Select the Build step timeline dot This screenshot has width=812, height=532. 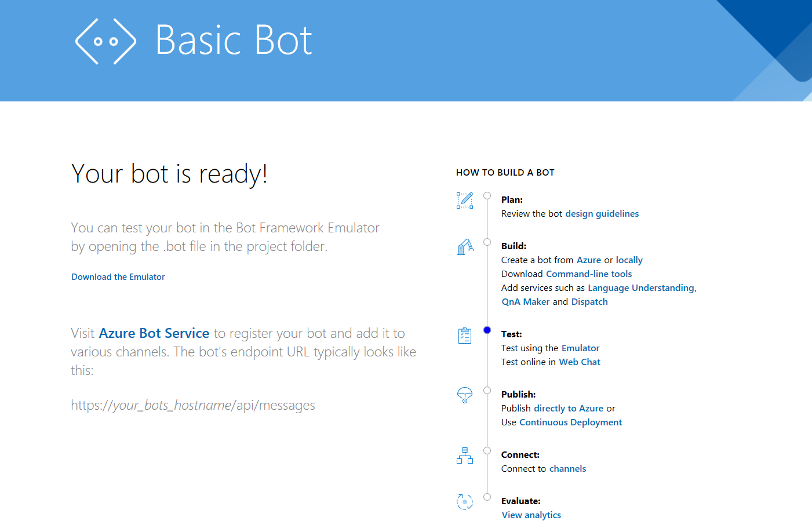[x=487, y=242]
